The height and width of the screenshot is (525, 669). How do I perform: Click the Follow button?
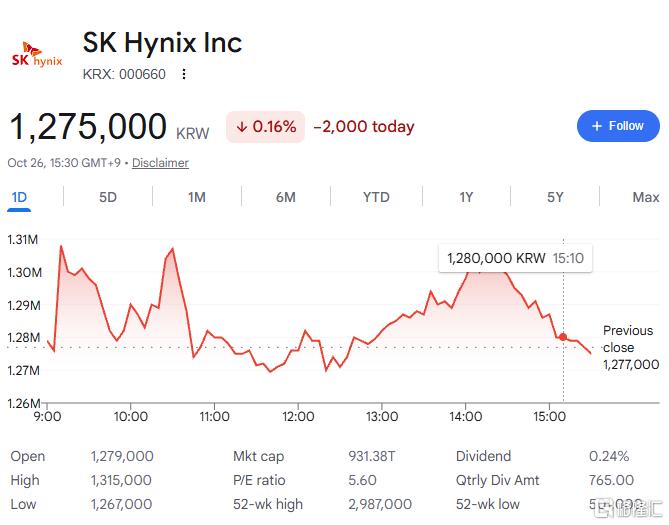pyautogui.click(x=618, y=126)
